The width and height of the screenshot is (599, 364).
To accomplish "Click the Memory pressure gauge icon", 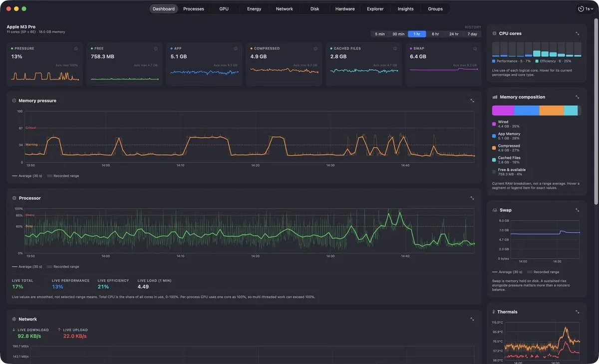I will (14, 101).
